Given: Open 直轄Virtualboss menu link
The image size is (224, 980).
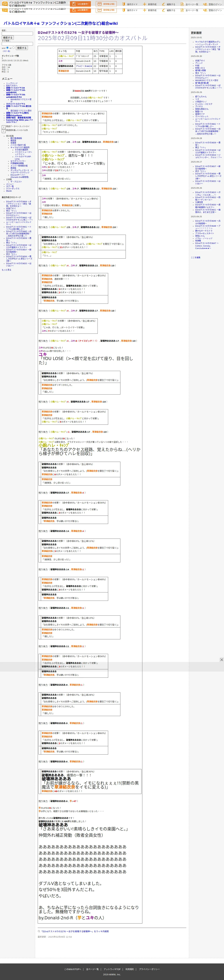Looking at the screenshot, I should pos(14,115).
